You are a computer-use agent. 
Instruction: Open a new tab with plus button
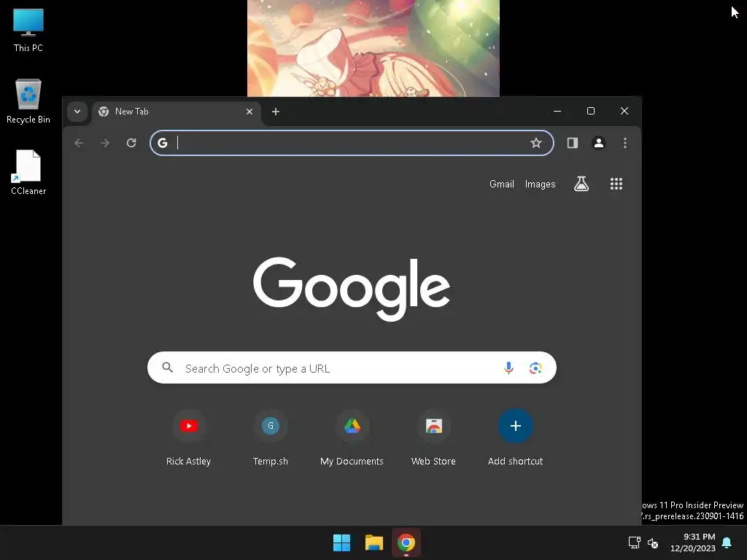(275, 112)
